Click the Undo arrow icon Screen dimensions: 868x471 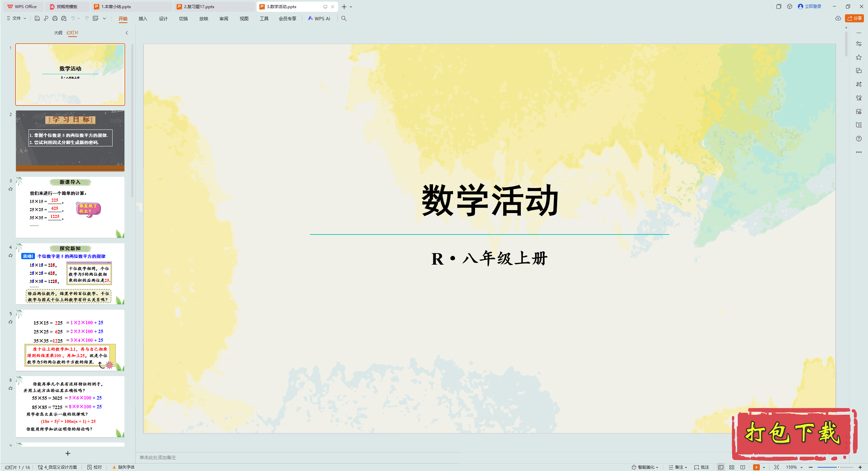coord(73,18)
